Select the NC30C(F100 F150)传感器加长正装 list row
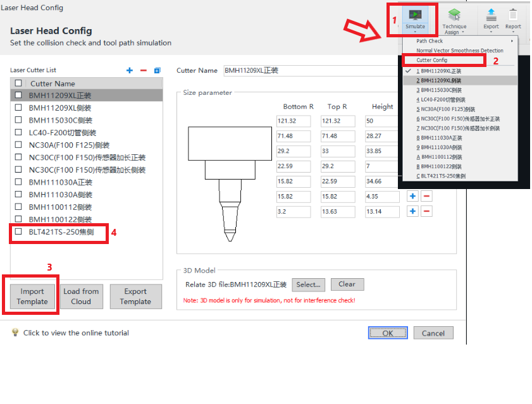This screenshot has width=532, height=404. point(87,157)
